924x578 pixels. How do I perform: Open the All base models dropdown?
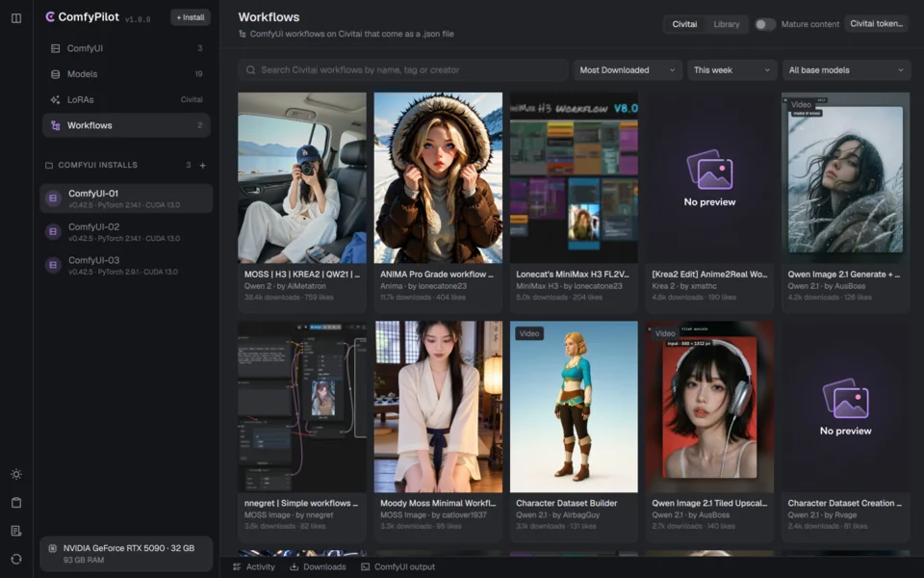click(846, 70)
